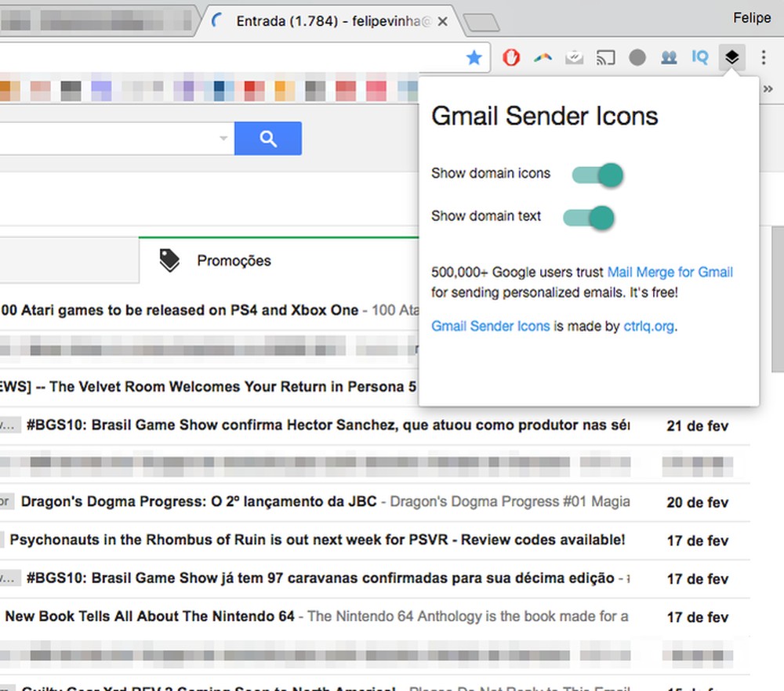Image resolution: width=784 pixels, height=691 pixels.
Task: Open Chrome's three-dot menu
Action: click(x=764, y=56)
